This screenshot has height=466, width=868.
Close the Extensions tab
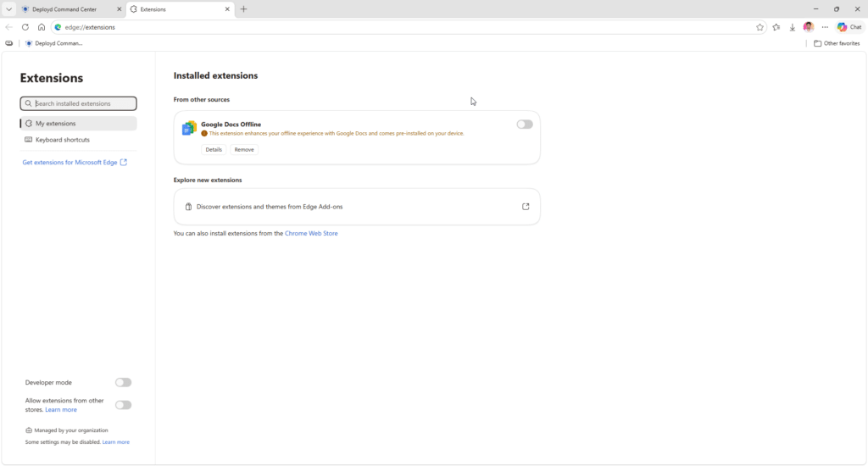tap(227, 9)
